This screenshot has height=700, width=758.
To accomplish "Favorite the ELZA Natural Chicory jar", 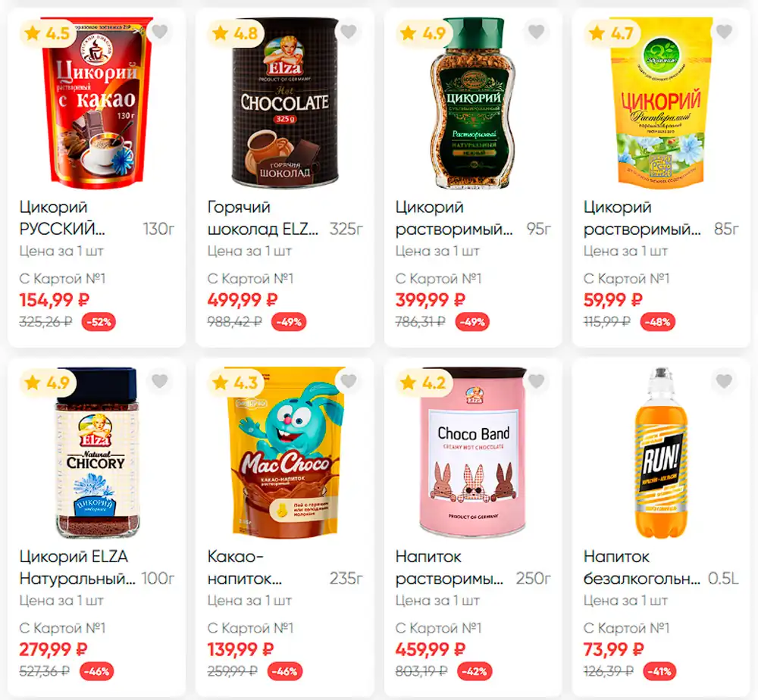I will point(159,381).
